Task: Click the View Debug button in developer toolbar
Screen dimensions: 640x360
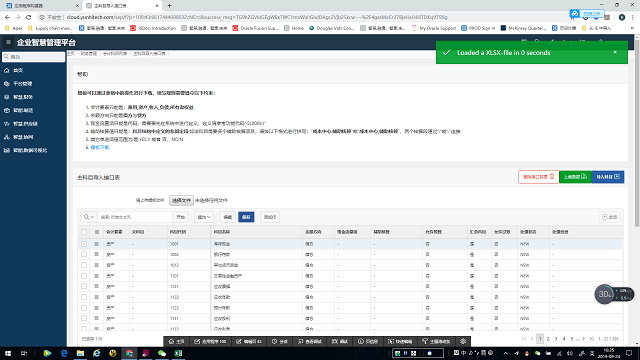Action: click(x=310, y=341)
